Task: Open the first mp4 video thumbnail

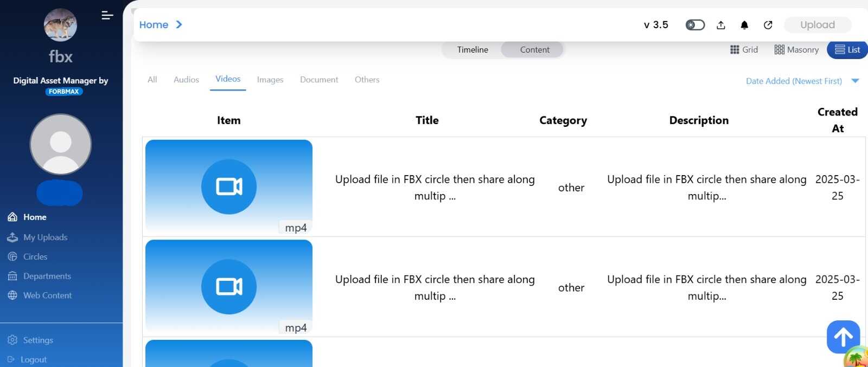Action: tap(229, 186)
